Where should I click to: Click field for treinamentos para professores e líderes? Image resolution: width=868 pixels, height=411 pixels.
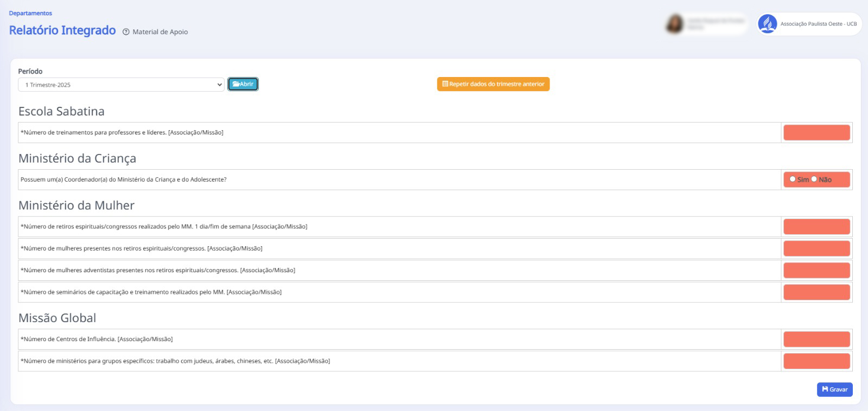(x=816, y=133)
